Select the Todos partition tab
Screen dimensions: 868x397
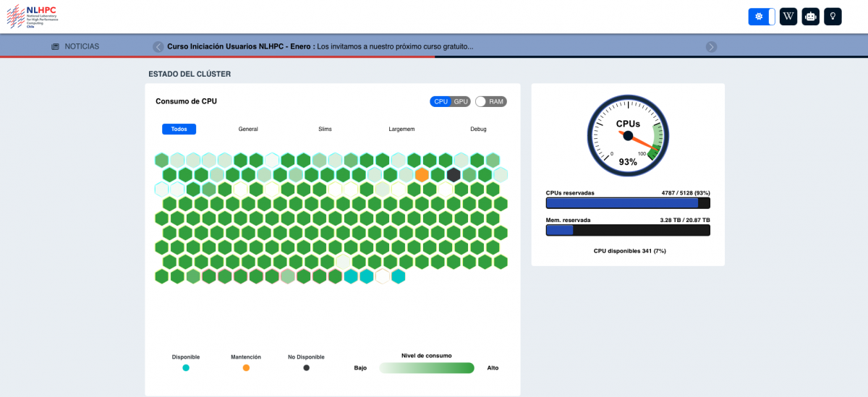pos(179,129)
